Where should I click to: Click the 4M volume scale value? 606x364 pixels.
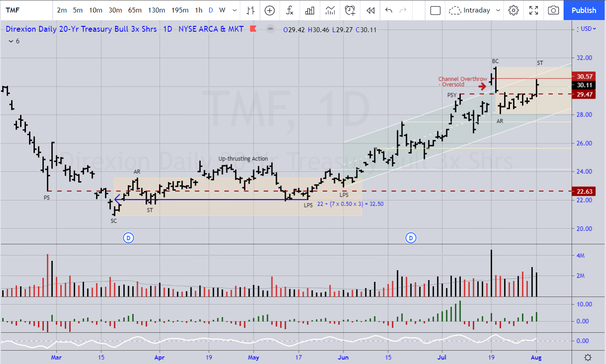580,256
